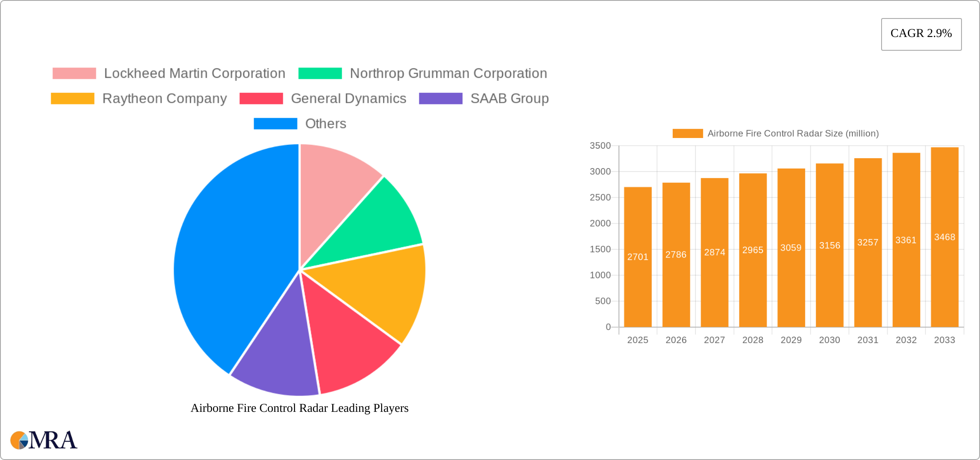This screenshot has height=460, width=980.
Task: Click the orange bar chart legend icon
Action: coord(687,134)
